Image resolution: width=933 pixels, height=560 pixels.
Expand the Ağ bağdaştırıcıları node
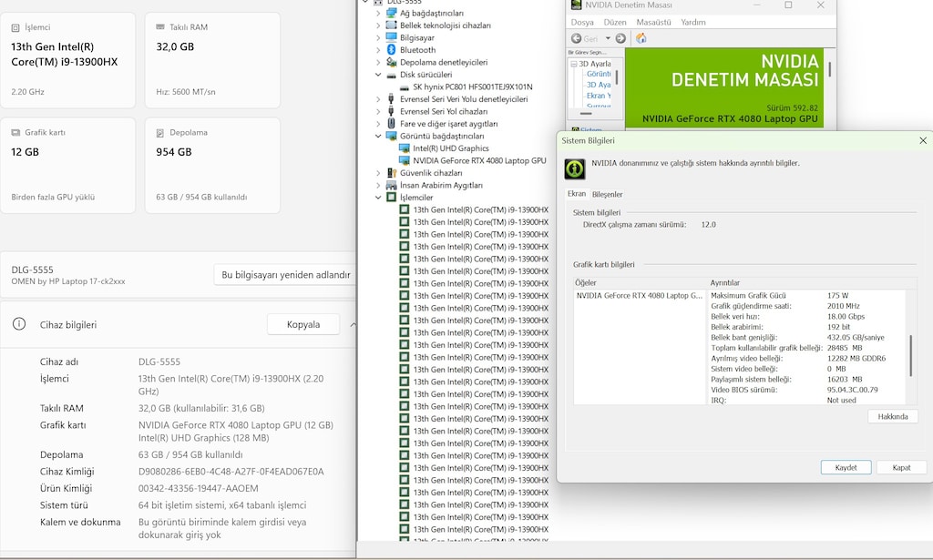click(x=378, y=13)
